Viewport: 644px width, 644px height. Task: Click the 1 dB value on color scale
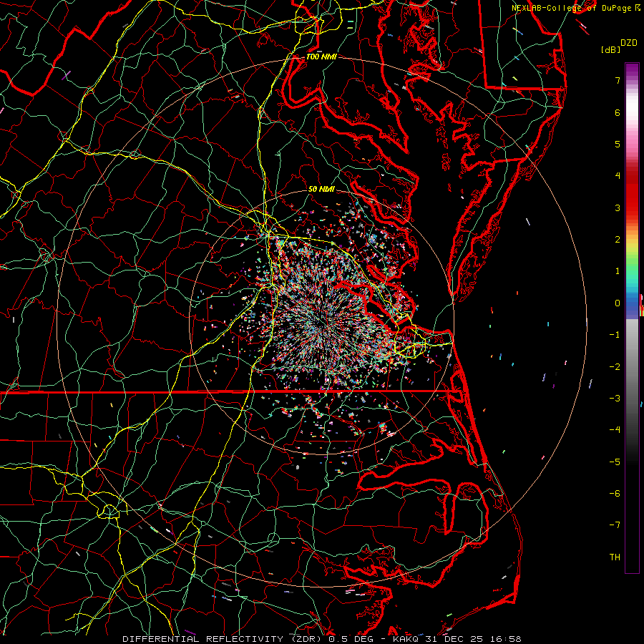618,271
